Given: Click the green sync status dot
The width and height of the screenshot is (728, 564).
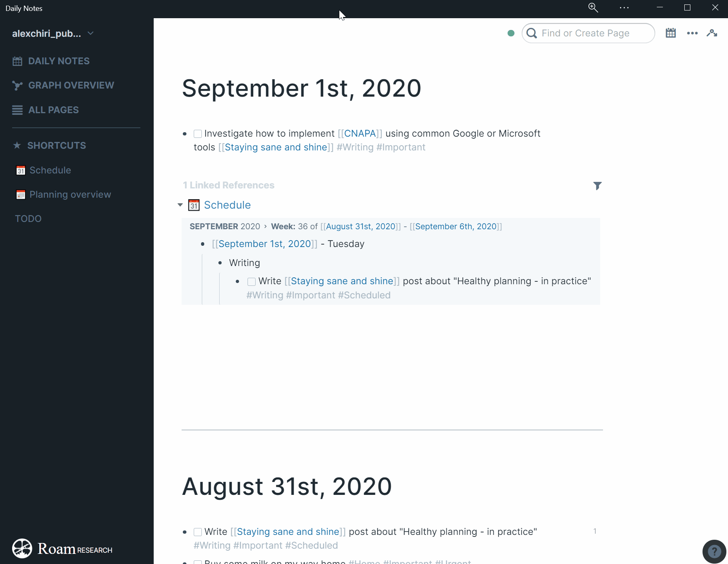Looking at the screenshot, I should click(511, 33).
